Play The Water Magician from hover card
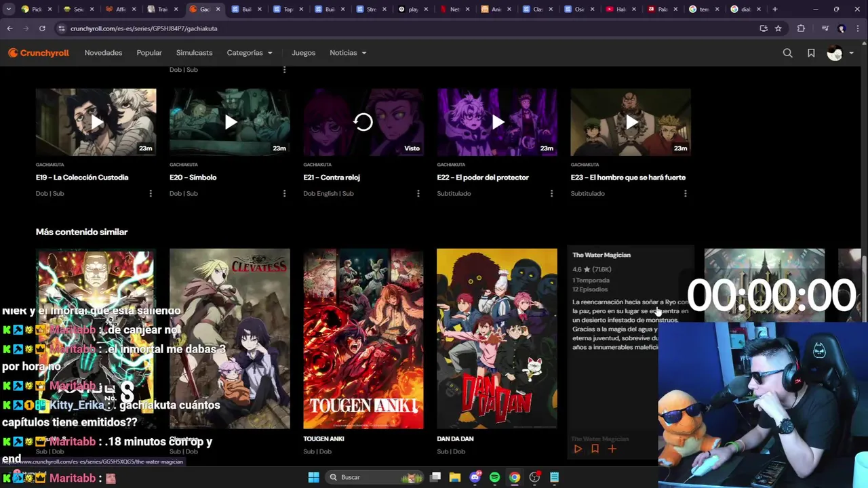868x488 pixels. (578, 449)
